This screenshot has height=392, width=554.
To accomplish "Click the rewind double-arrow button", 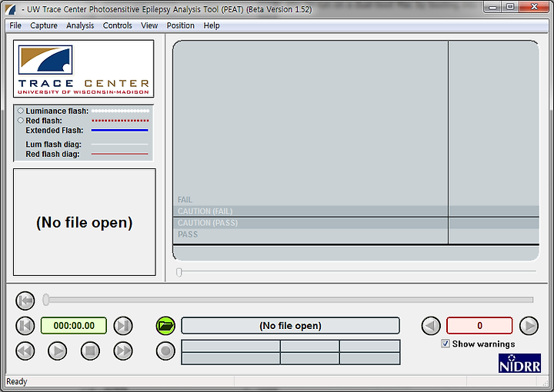I will (x=25, y=351).
